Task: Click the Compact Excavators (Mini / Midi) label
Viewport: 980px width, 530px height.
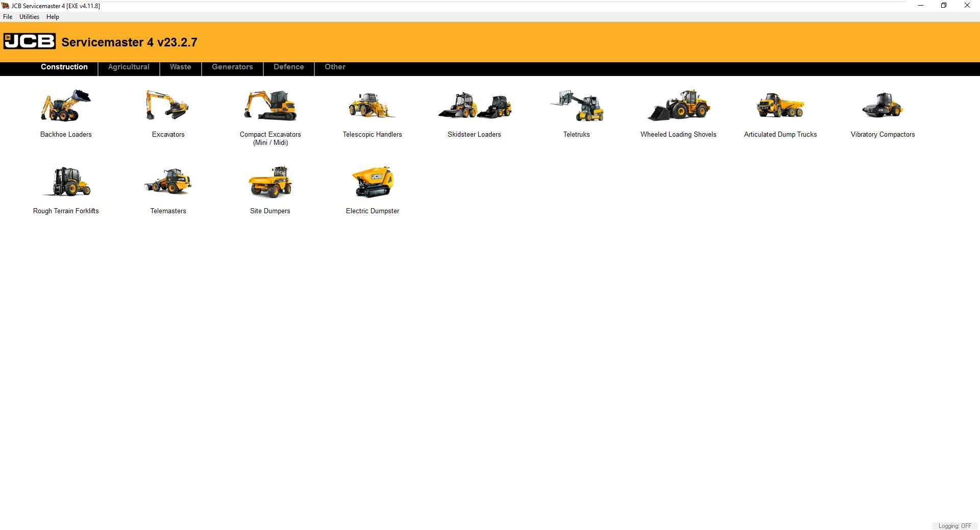Action: [270, 138]
